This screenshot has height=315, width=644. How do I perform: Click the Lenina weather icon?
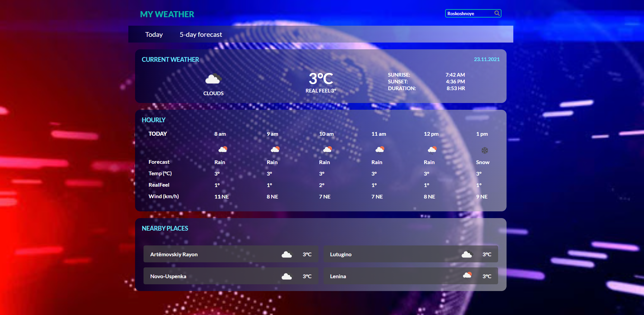[x=467, y=276]
